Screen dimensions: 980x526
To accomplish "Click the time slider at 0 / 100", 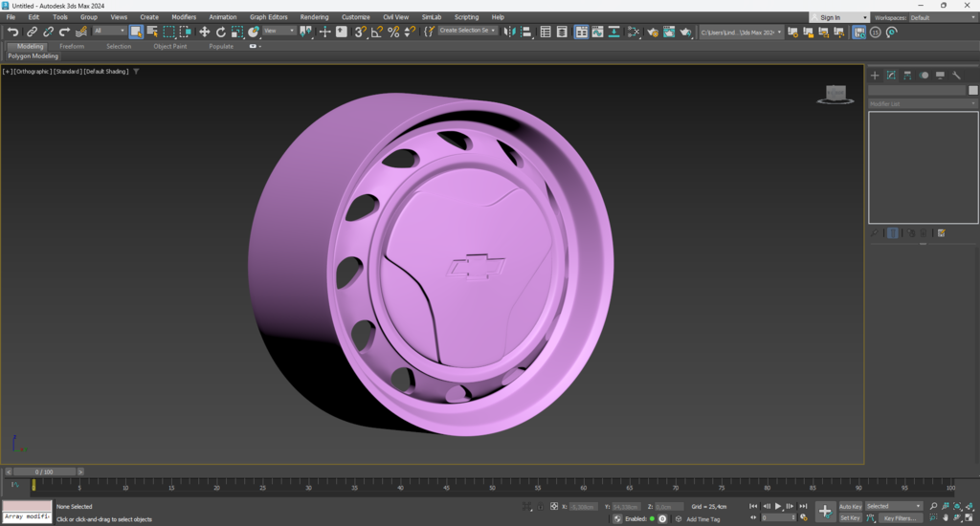I will 44,471.
